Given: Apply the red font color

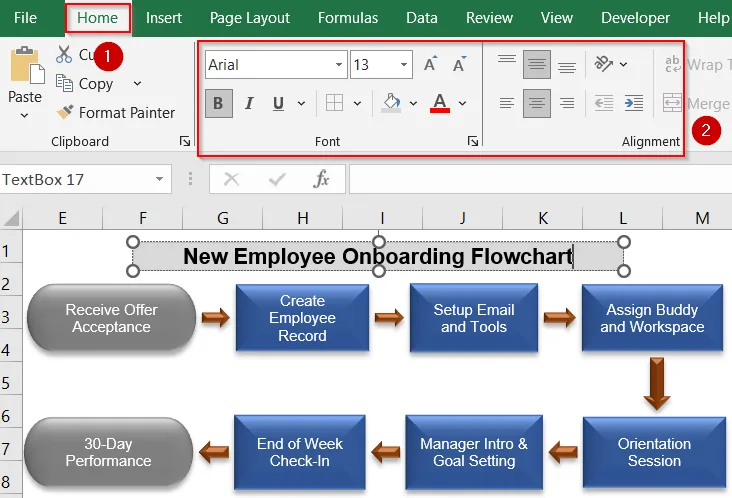Looking at the screenshot, I should coord(440,103).
